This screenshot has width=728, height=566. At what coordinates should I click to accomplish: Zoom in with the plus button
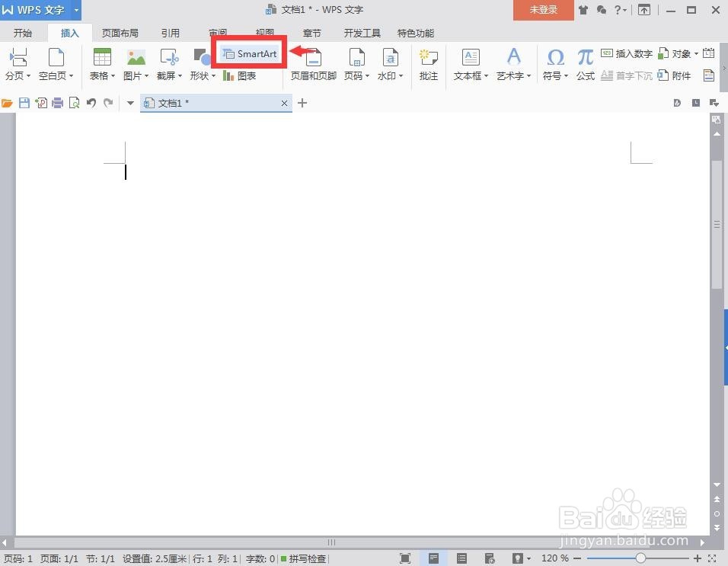[697, 558]
